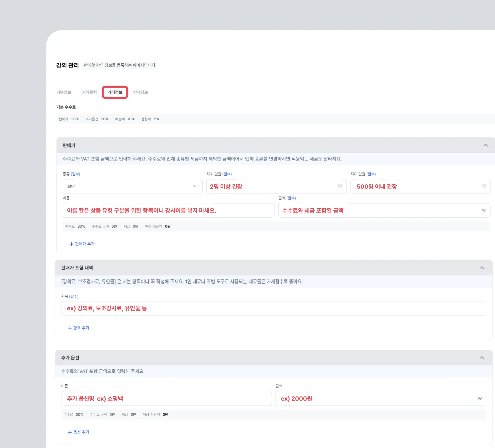495x448 pixels.
Task: Focus the 판매가 금액 input field
Action: click(384, 210)
